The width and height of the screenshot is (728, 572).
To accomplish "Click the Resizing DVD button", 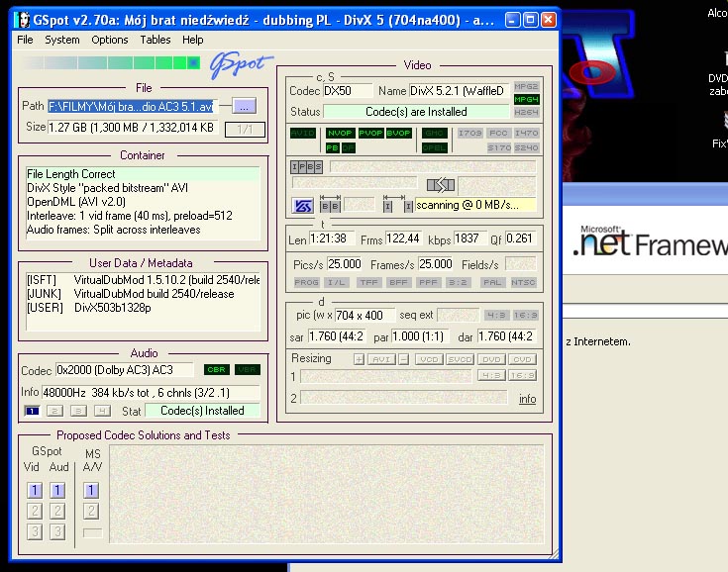I will 491,359.
